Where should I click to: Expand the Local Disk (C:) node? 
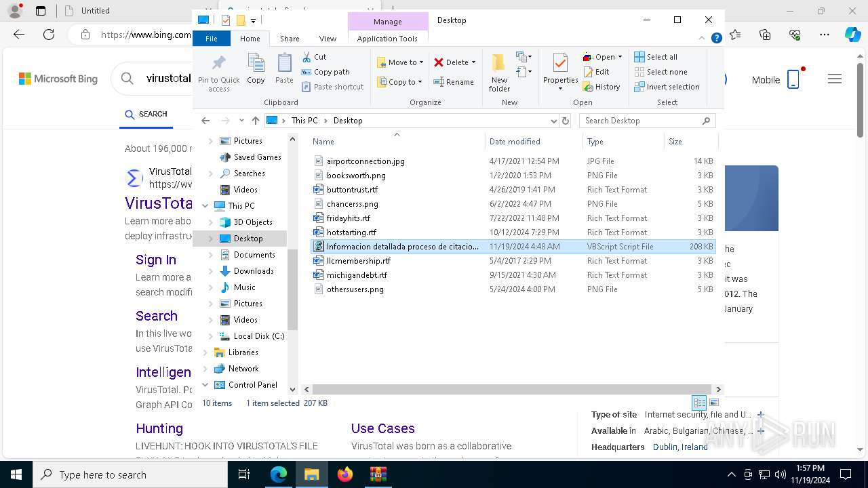(x=210, y=336)
